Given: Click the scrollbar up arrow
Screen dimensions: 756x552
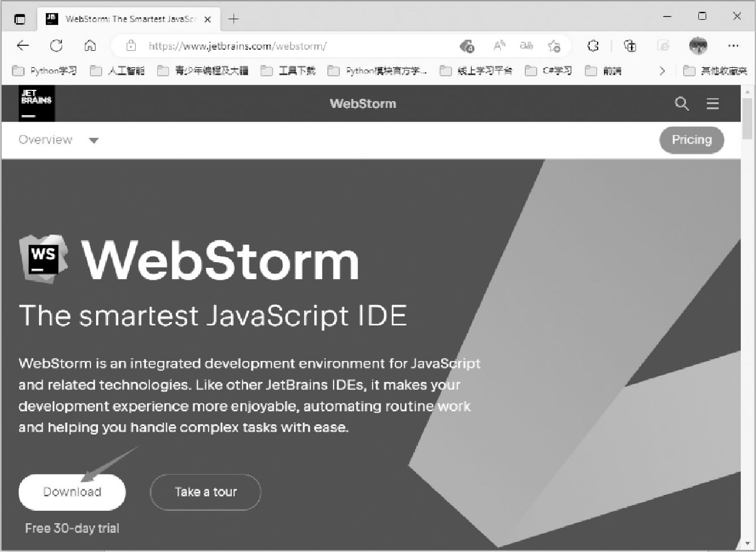Looking at the screenshot, I should (x=748, y=91).
